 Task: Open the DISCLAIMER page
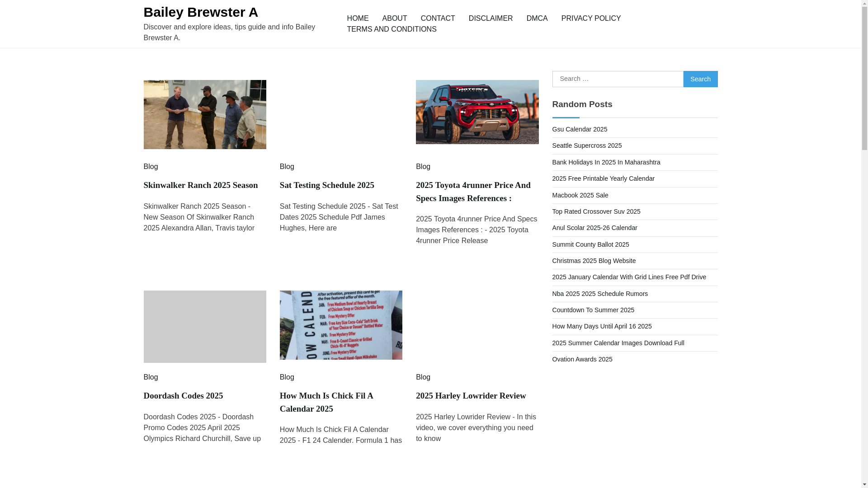491,19
